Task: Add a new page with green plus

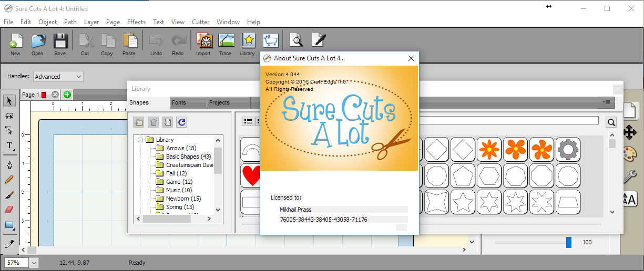Action: (67, 95)
